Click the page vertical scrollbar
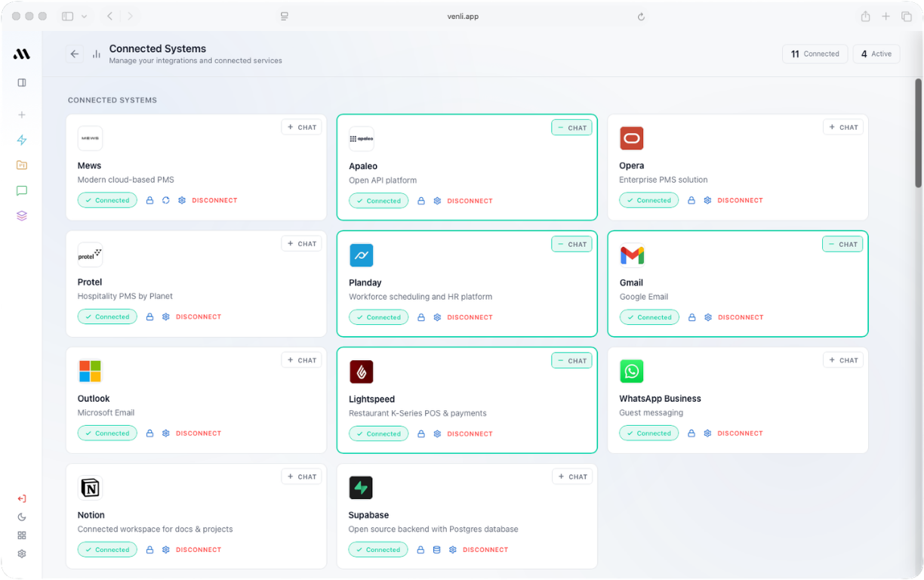The width and height of the screenshot is (924, 580). pos(919,133)
